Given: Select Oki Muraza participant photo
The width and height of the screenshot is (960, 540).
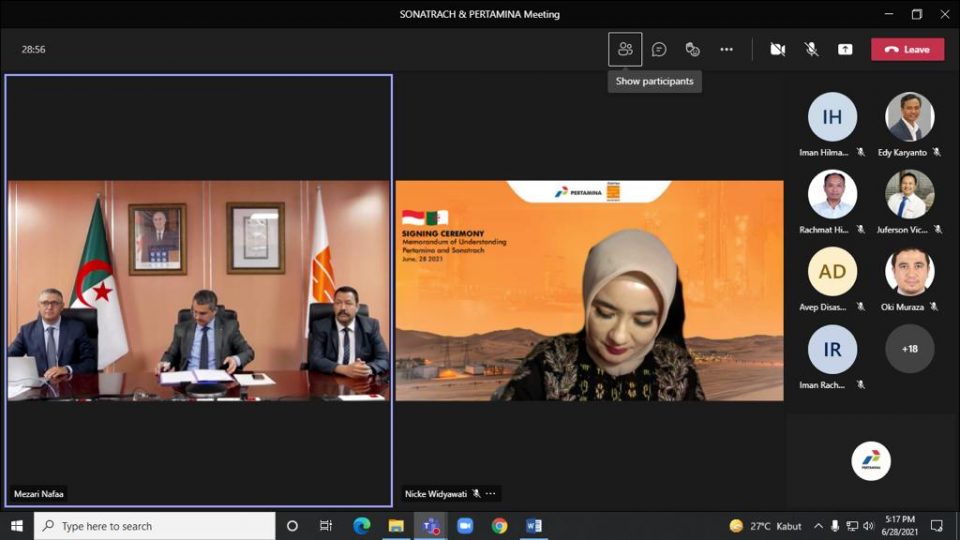Looking at the screenshot, I should pyautogui.click(x=910, y=271).
